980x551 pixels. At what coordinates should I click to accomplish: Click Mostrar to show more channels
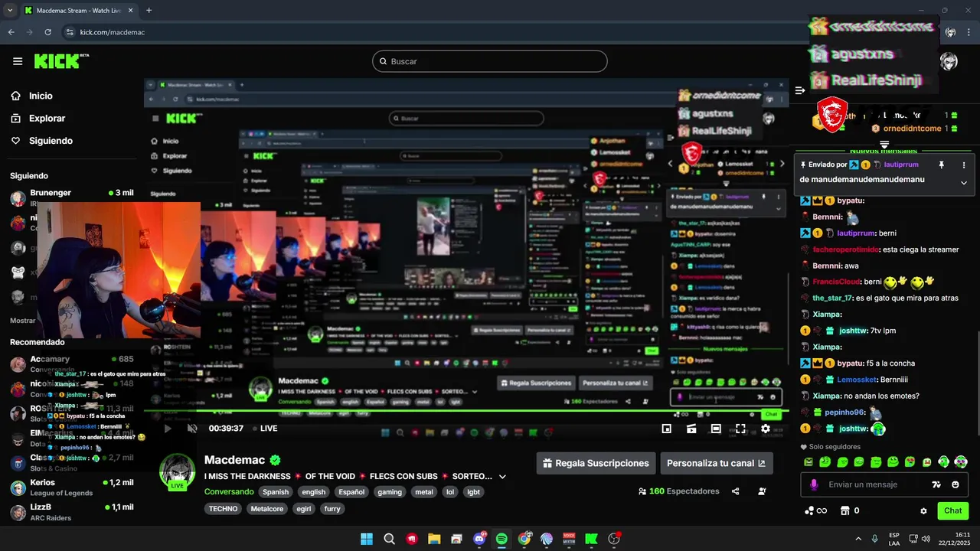point(23,321)
